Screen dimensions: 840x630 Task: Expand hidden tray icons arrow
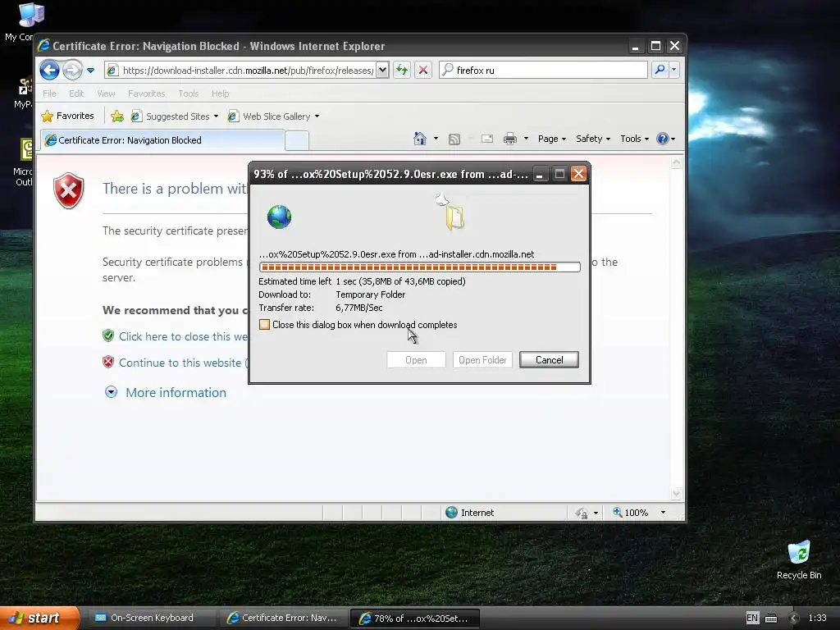coord(794,619)
